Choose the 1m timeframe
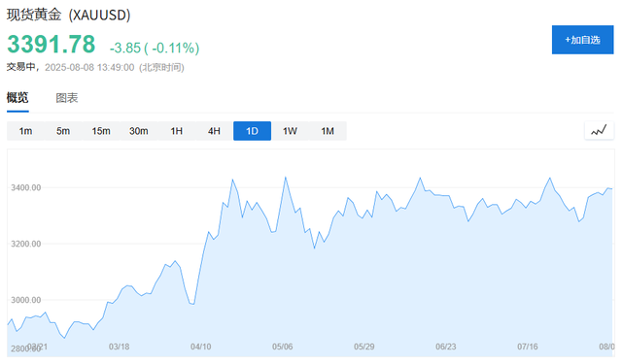The width and height of the screenshot is (622, 364). pos(26,131)
